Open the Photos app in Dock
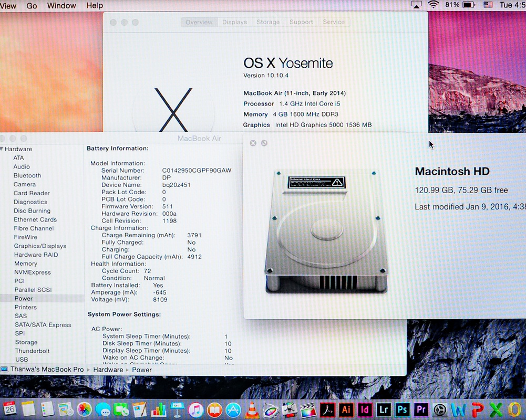Screen dimensions: 526x420 tap(84, 409)
